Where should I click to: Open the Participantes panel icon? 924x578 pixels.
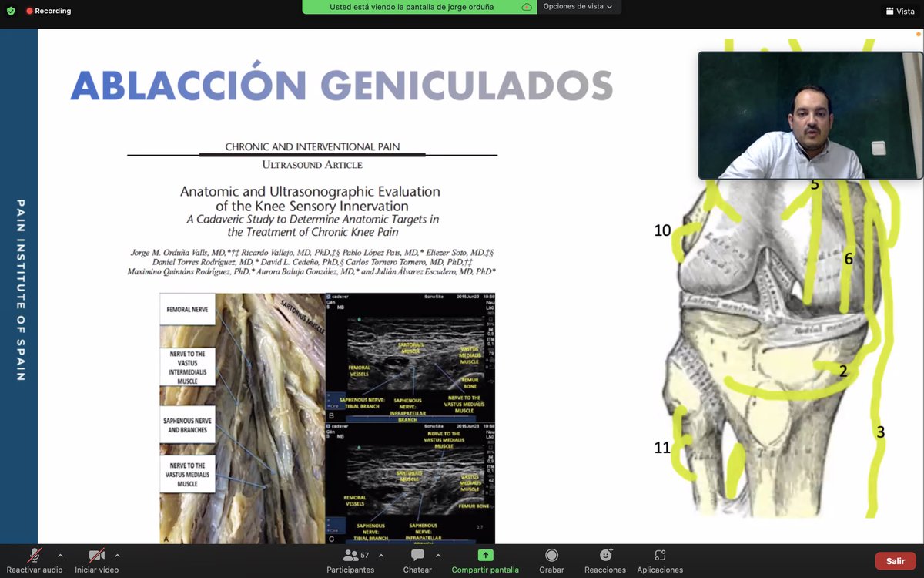(x=350, y=555)
